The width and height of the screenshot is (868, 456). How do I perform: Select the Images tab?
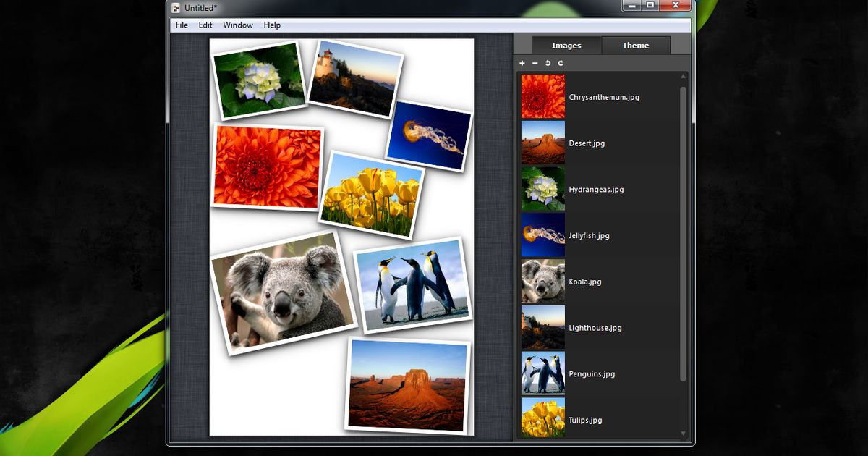pyautogui.click(x=566, y=45)
